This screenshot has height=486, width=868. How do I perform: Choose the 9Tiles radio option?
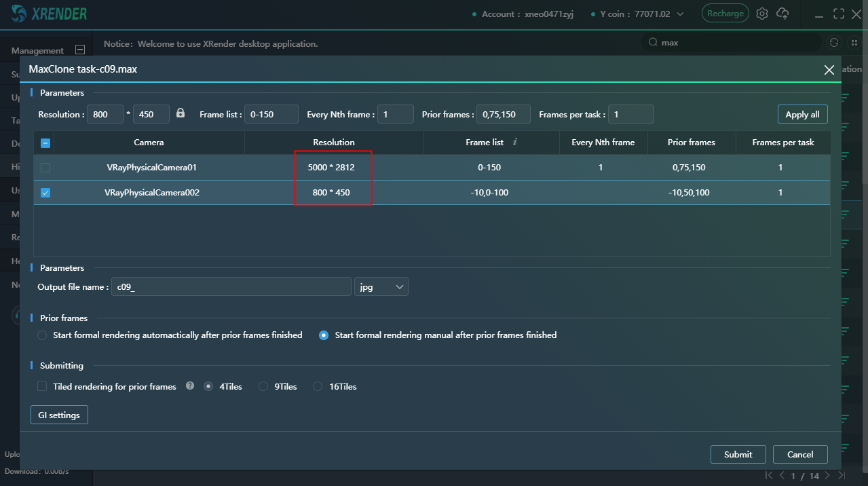point(264,386)
